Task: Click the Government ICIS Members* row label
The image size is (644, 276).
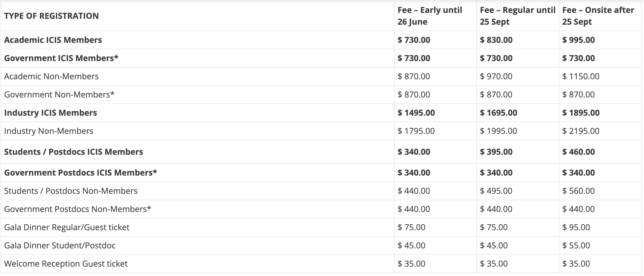Action: 61,58
